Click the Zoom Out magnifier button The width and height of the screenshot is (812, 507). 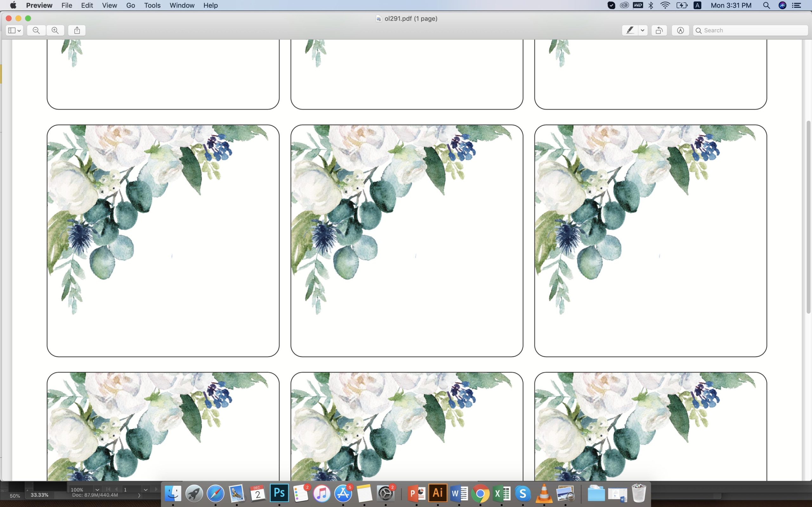(36, 30)
